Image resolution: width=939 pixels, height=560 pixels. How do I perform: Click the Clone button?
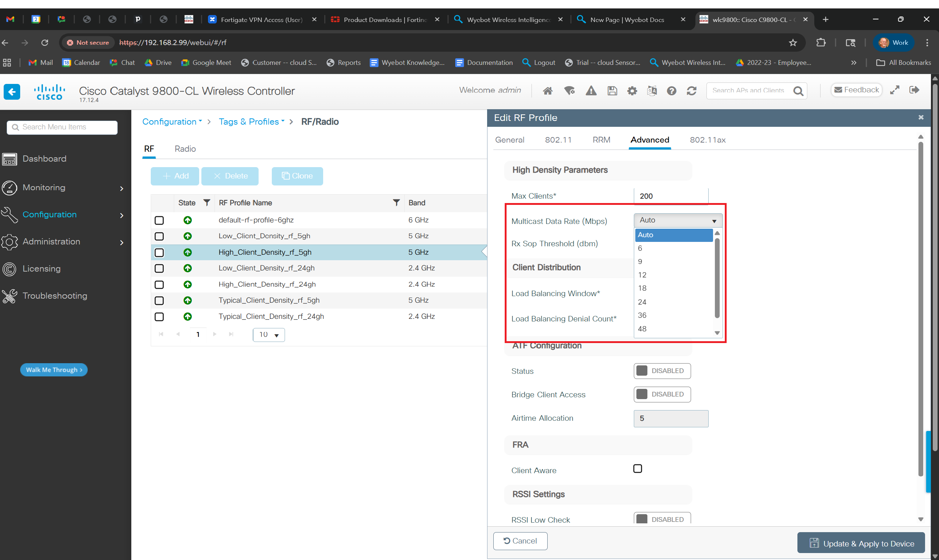[x=297, y=176]
